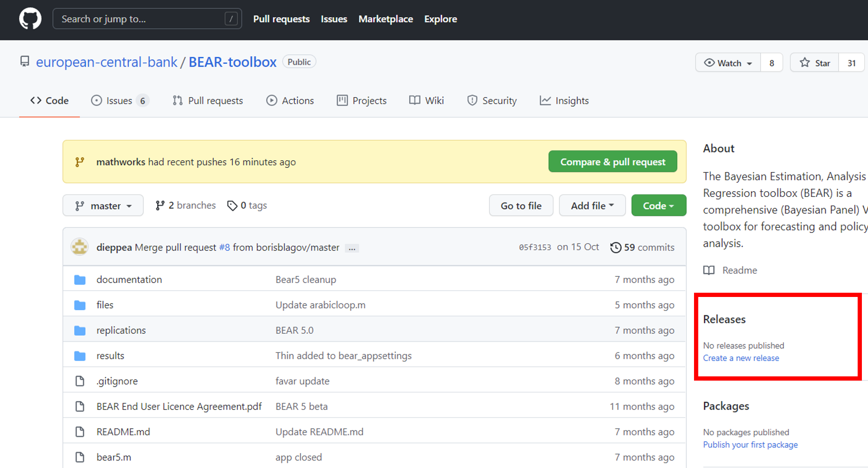Click the star count 31
Image resolution: width=868 pixels, height=468 pixels.
[852, 63]
